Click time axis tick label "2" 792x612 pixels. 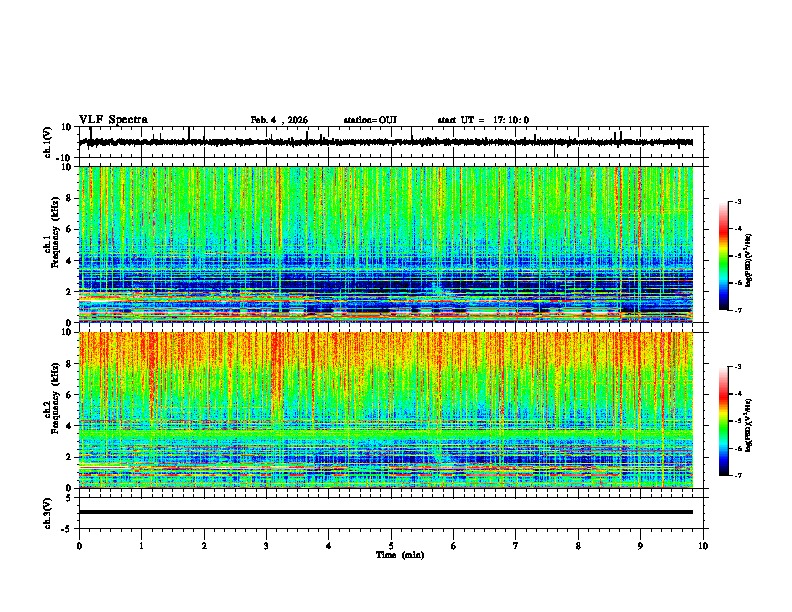tap(204, 546)
